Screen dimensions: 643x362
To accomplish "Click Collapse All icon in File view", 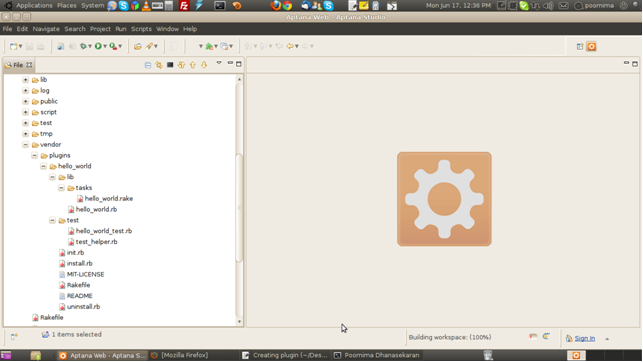I will [x=148, y=65].
